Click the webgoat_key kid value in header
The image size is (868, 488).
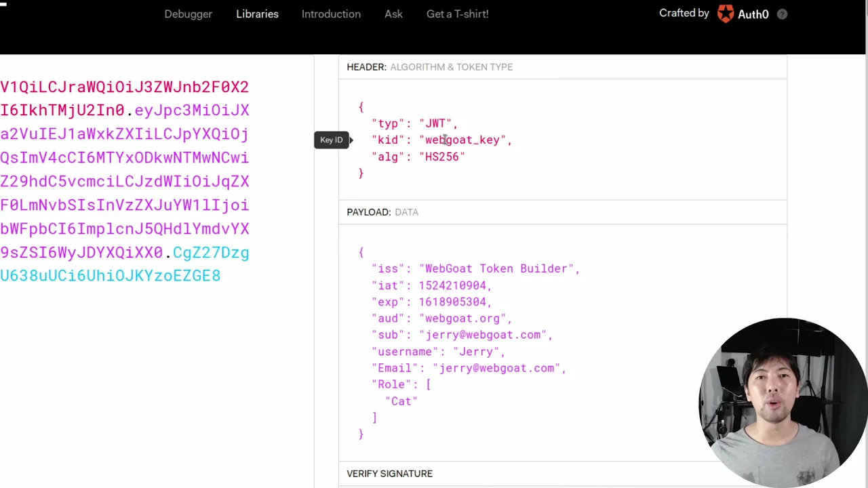(462, 140)
